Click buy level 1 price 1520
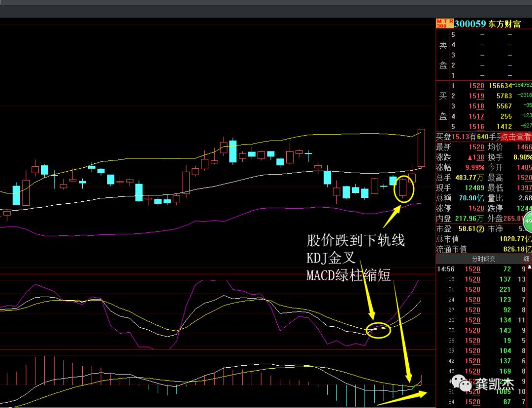Screen dimensions: 532x408 [x=476, y=86]
